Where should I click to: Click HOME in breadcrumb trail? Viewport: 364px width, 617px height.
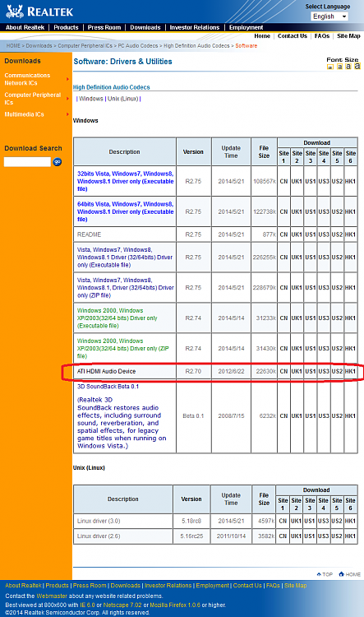click(x=13, y=45)
